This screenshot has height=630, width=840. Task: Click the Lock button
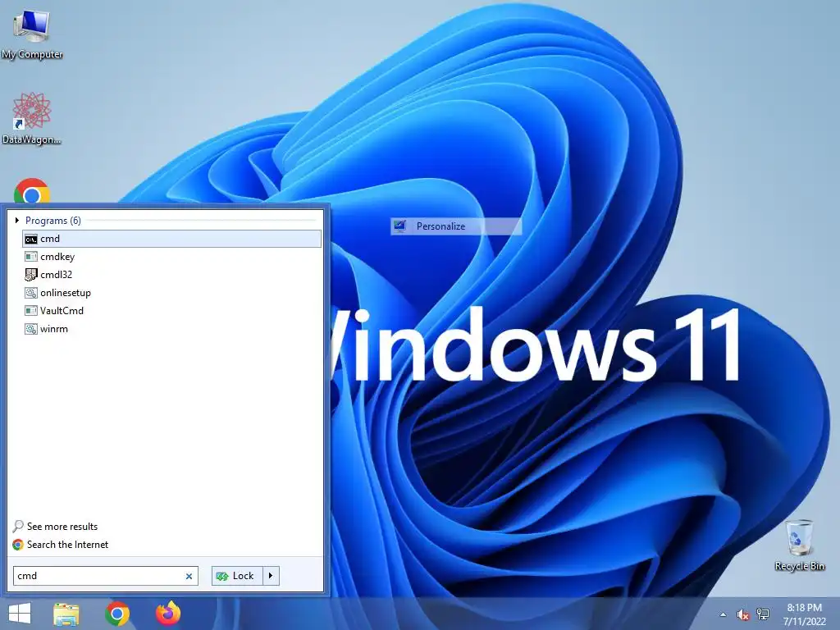tap(237, 576)
